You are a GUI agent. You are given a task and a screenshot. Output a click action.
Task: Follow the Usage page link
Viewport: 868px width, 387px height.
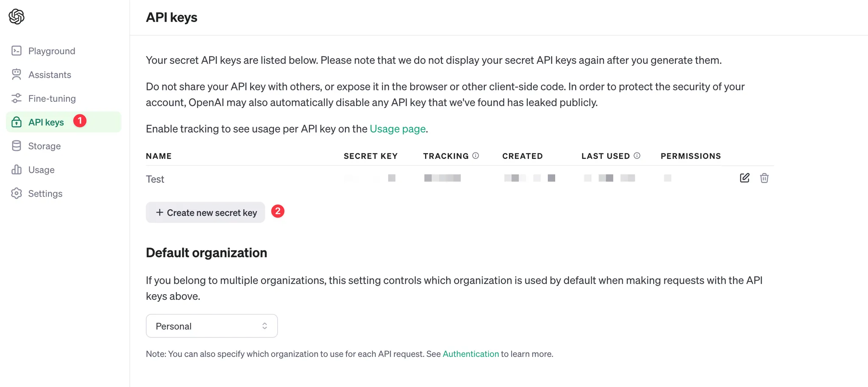(x=398, y=128)
